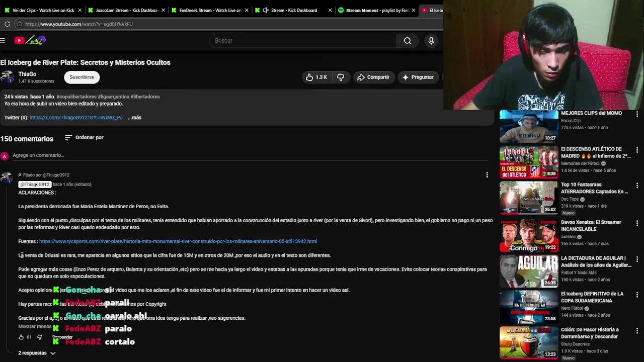Start voice search with microphone icon
644x362 pixels.
click(x=431, y=41)
